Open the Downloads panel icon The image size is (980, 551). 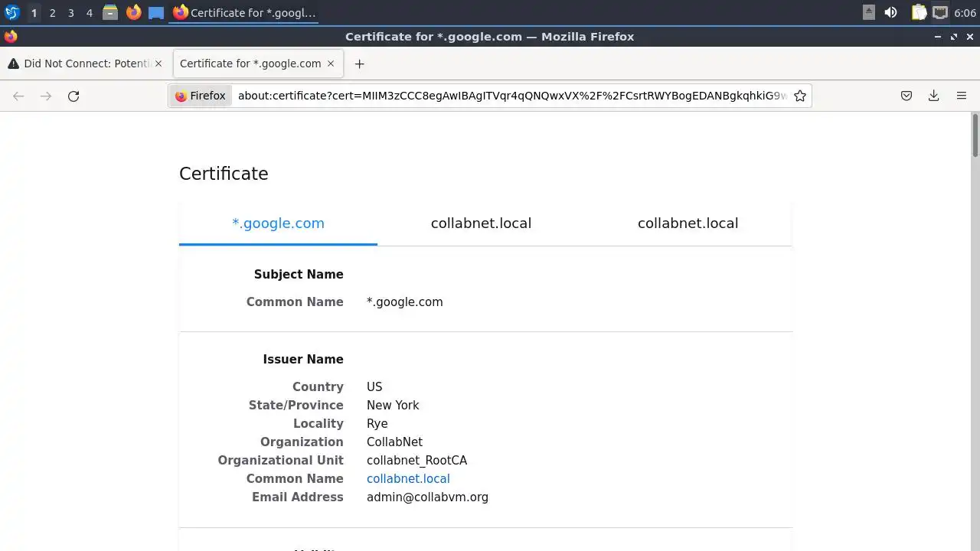coord(933,96)
